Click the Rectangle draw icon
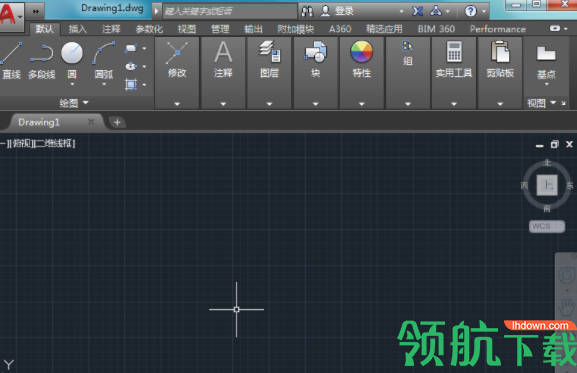This screenshot has height=373, width=577. pos(131,48)
